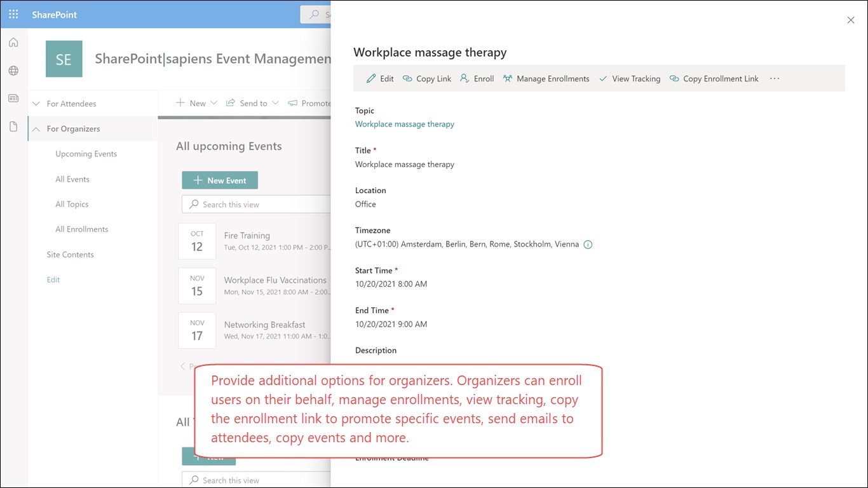Screen dimensions: 868x488
Task: Open the SharePoint app launcher waffle
Action: pyautogui.click(x=13, y=14)
